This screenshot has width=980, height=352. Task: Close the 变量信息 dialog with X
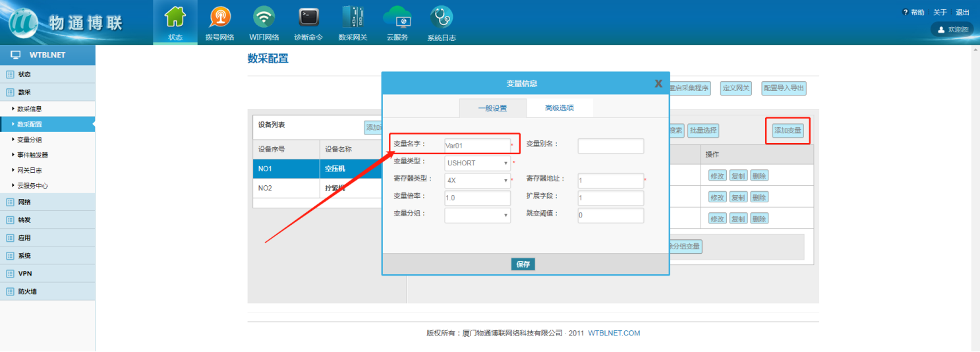click(658, 84)
